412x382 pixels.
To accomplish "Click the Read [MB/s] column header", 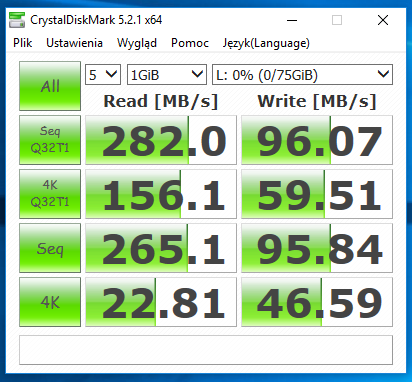I will pos(161,101).
